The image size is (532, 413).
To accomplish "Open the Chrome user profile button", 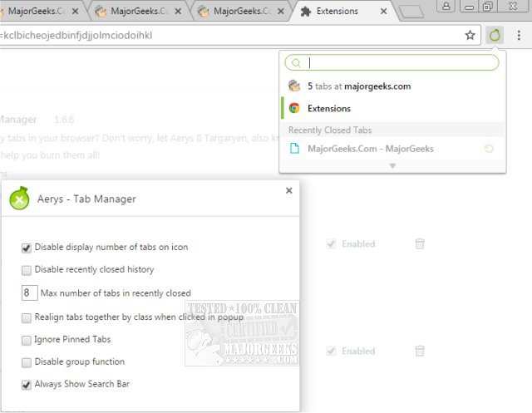I will [x=446, y=6].
